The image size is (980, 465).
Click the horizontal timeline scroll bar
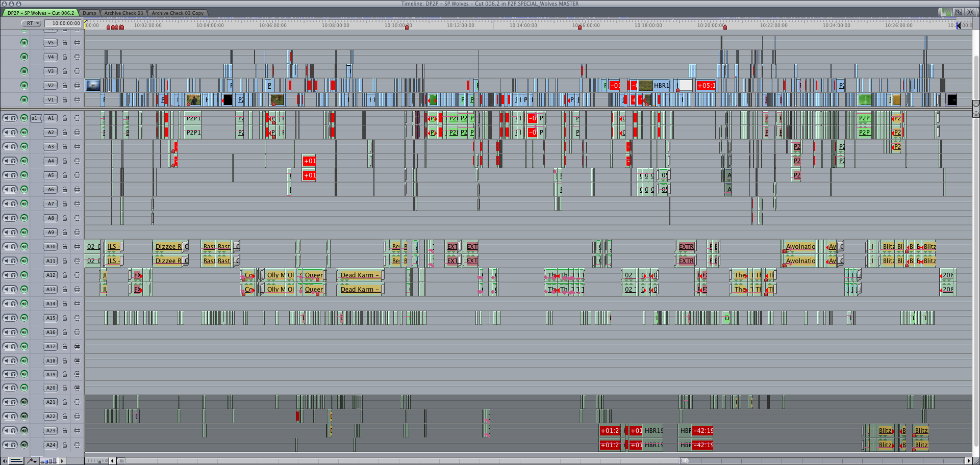click(403, 461)
